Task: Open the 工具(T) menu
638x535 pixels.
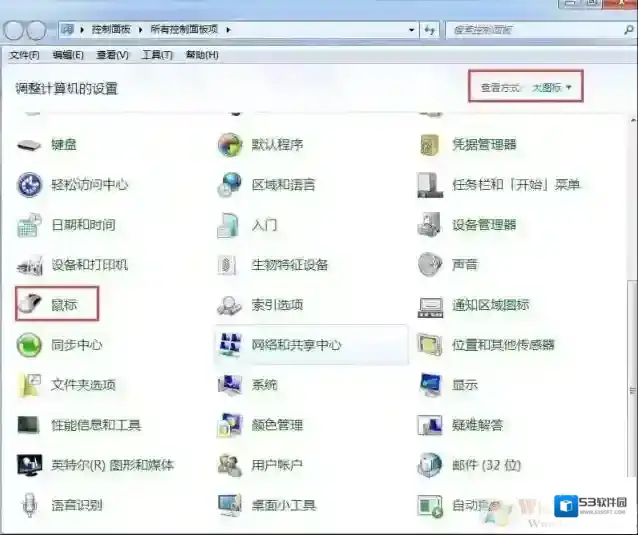Action: click(x=156, y=55)
